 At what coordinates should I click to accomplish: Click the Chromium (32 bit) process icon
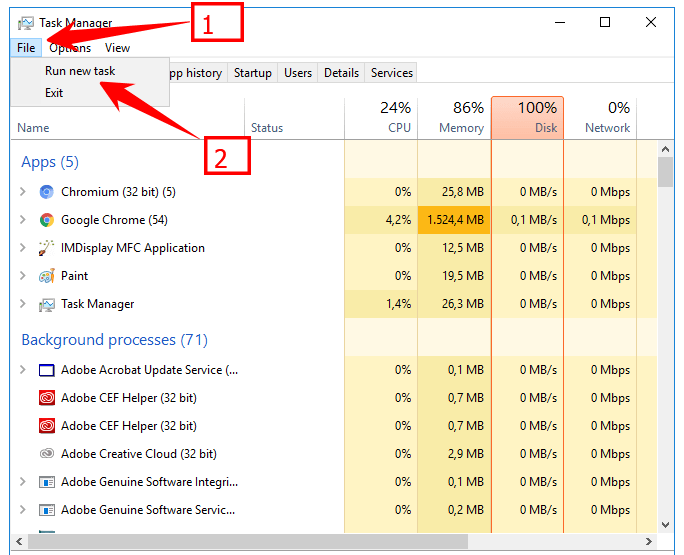46,192
